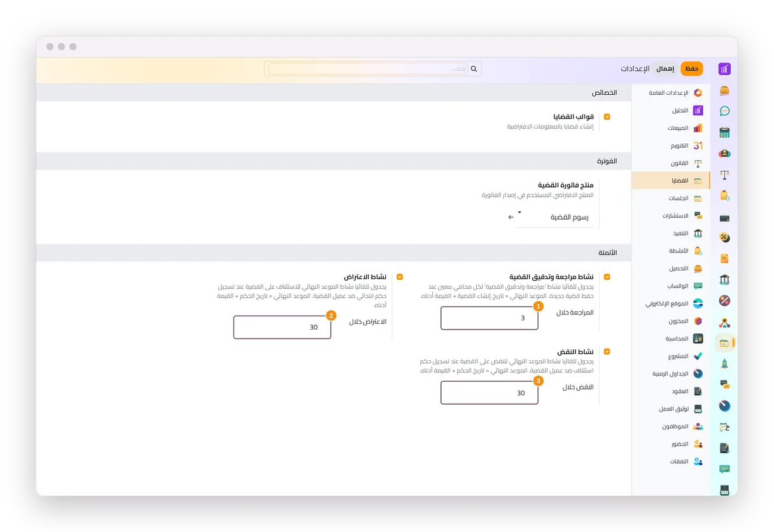Toggle the قوالب القضايا checkbox
This screenshot has height=532, width=774.
[x=607, y=117]
